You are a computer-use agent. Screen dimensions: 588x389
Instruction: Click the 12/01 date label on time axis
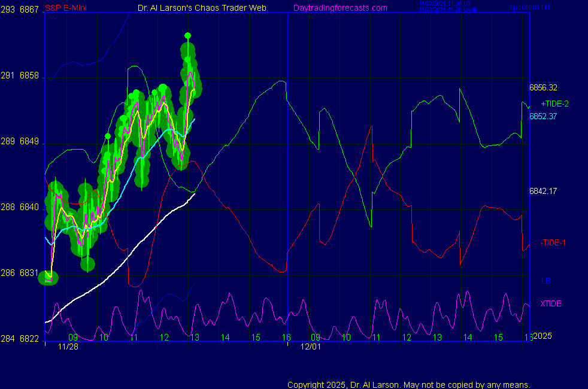(x=310, y=347)
